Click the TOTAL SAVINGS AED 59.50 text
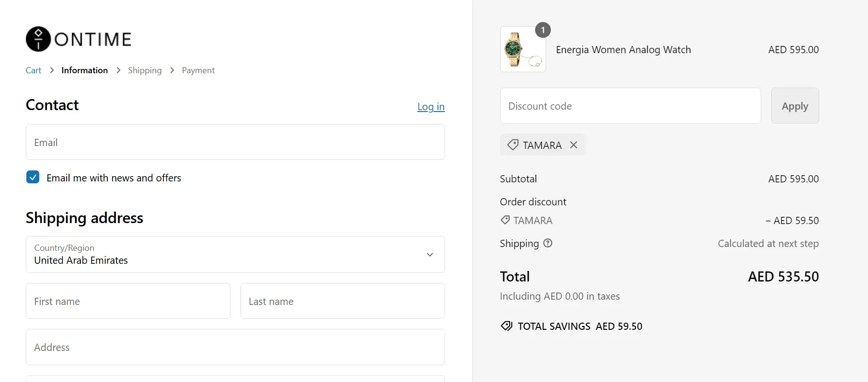This screenshot has width=868, height=382. (x=580, y=326)
